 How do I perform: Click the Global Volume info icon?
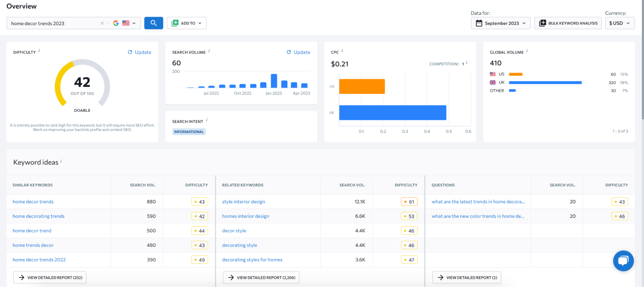527,51
